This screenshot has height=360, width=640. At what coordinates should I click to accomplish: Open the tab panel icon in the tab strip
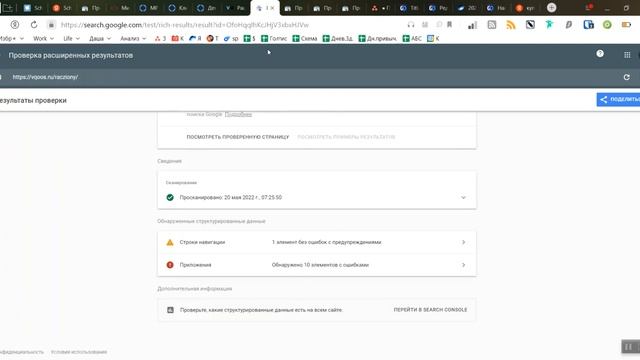8,8
